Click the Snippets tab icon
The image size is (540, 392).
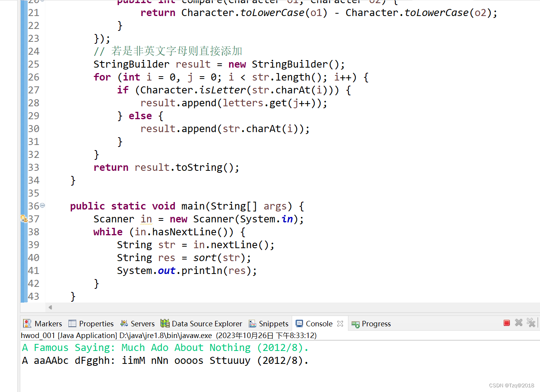[x=253, y=324]
